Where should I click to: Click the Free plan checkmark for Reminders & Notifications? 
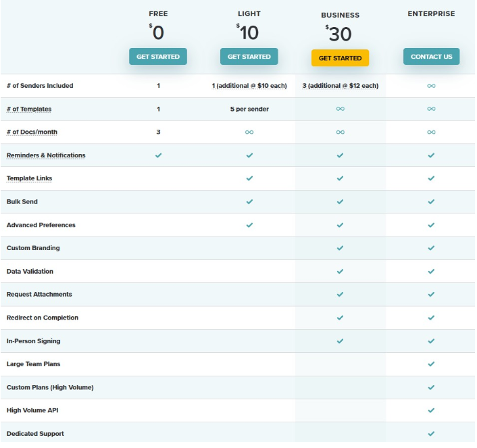click(x=158, y=155)
